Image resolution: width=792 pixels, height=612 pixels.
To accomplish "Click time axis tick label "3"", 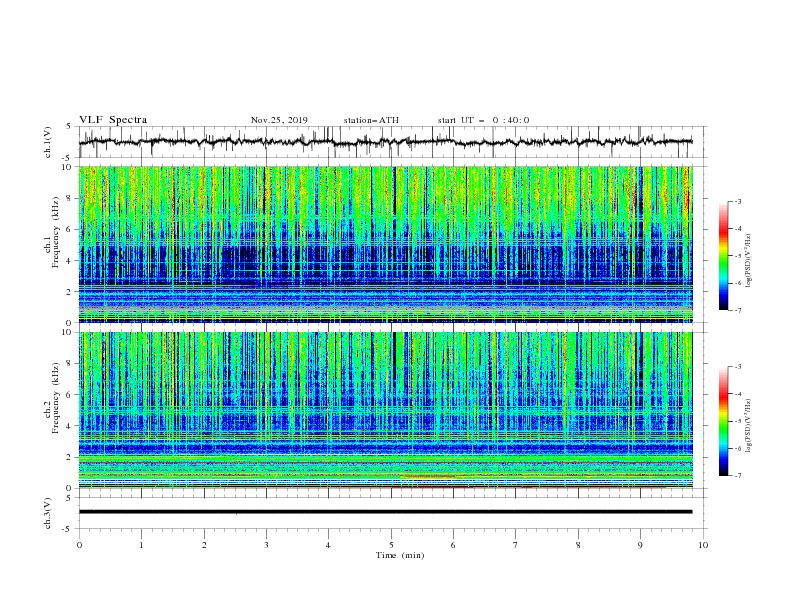I will click(x=266, y=545).
